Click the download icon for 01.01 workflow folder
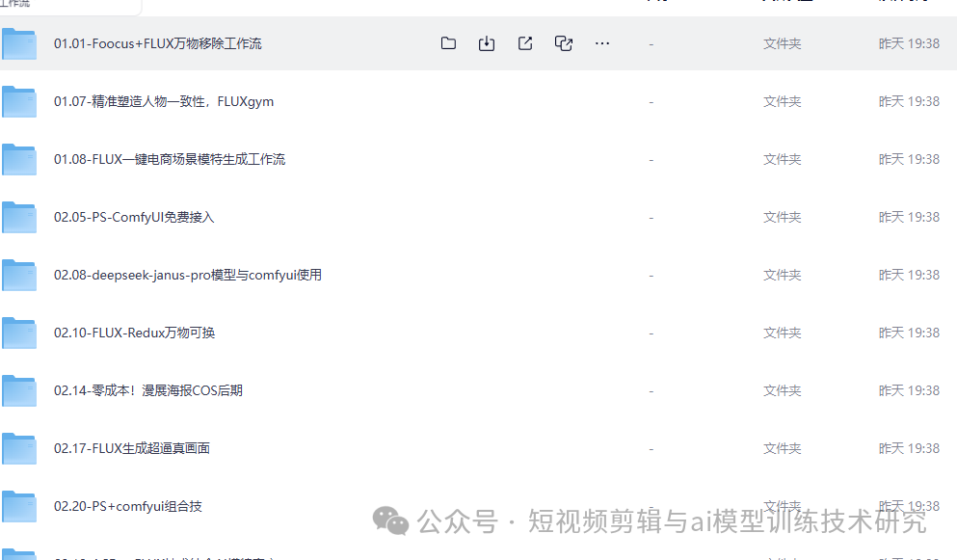Viewport: 957px width, 560px height. pyautogui.click(x=487, y=42)
